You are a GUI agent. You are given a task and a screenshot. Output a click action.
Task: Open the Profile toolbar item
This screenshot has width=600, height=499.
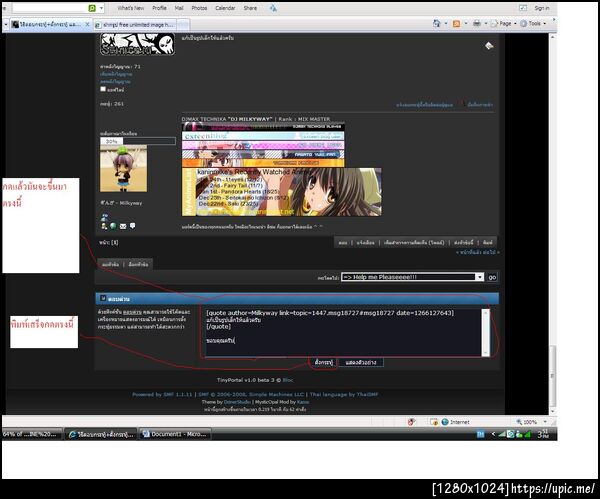(159, 8)
